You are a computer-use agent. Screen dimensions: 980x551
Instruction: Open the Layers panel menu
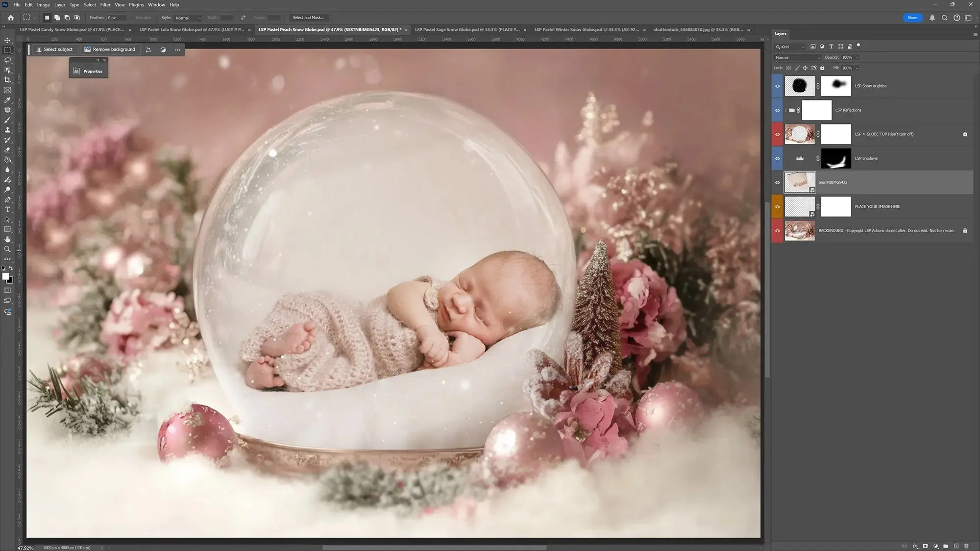(x=975, y=34)
